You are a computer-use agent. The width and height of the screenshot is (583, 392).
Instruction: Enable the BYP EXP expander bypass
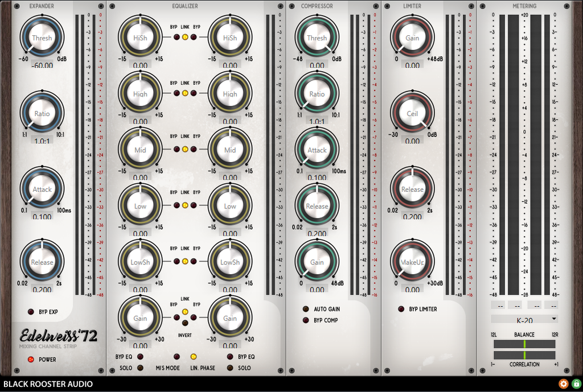31,312
